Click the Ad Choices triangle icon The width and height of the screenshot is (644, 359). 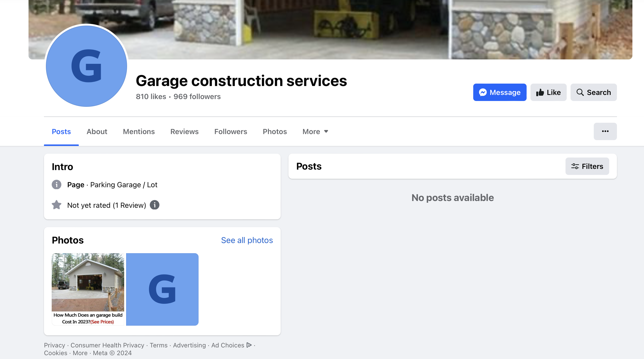249,345
